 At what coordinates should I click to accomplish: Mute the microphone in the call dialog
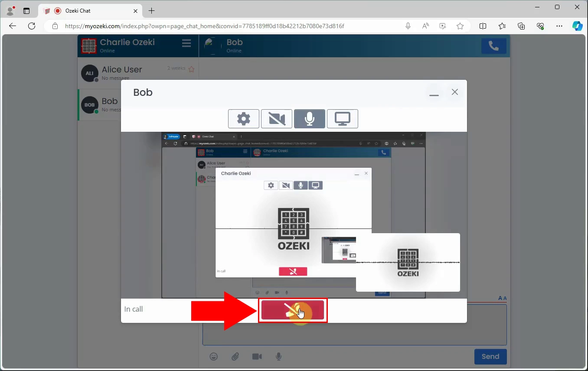point(310,119)
